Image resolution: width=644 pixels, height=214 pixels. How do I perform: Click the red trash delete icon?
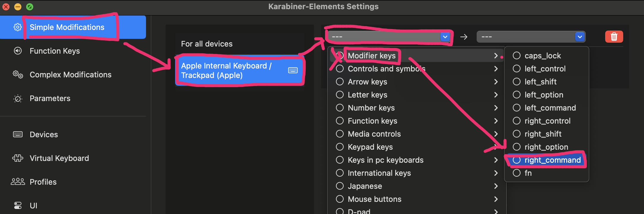pyautogui.click(x=614, y=37)
